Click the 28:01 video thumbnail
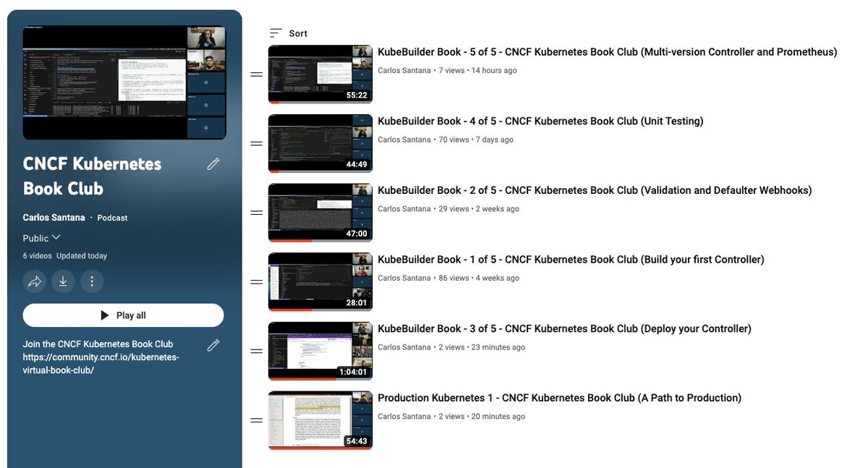 tap(320, 282)
